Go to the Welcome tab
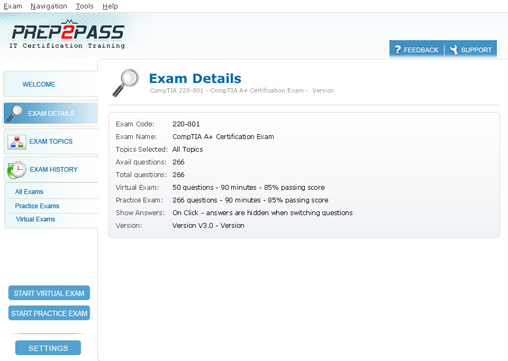 coord(51,84)
